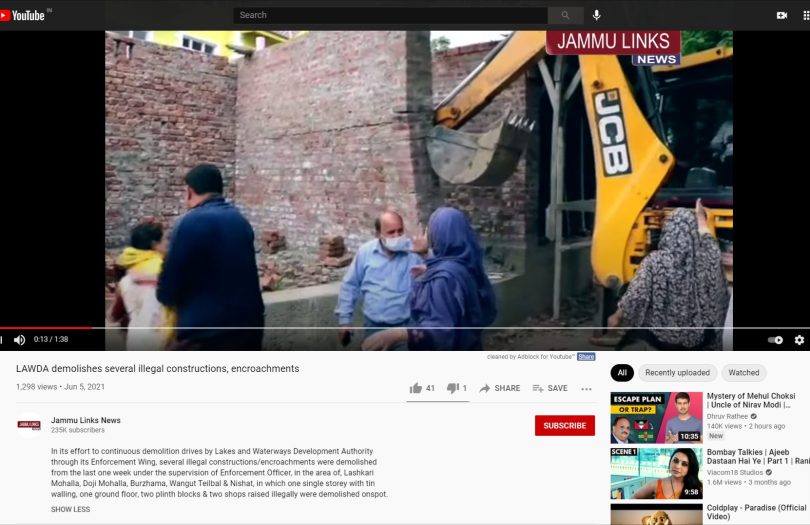Viewport: 810px width, 525px height.
Task: Collapse description with SHOW LESS
Action: click(x=70, y=509)
